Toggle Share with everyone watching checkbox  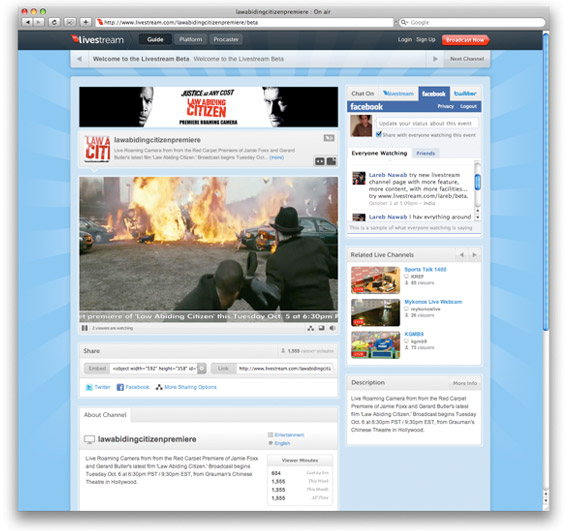point(378,135)
